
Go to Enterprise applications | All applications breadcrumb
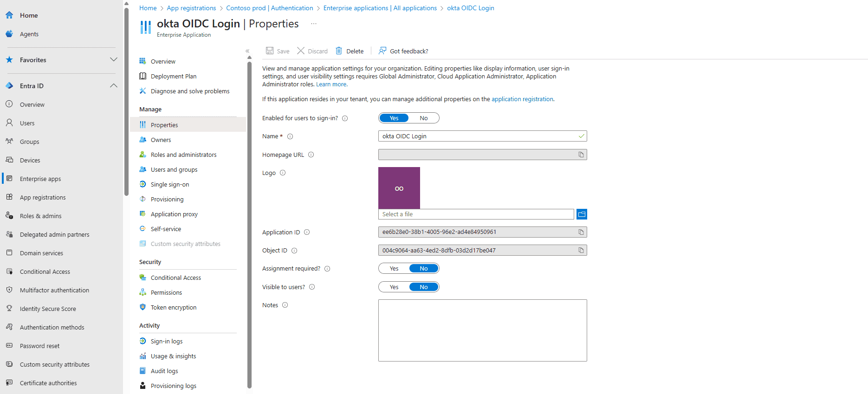tap(380, 8)
